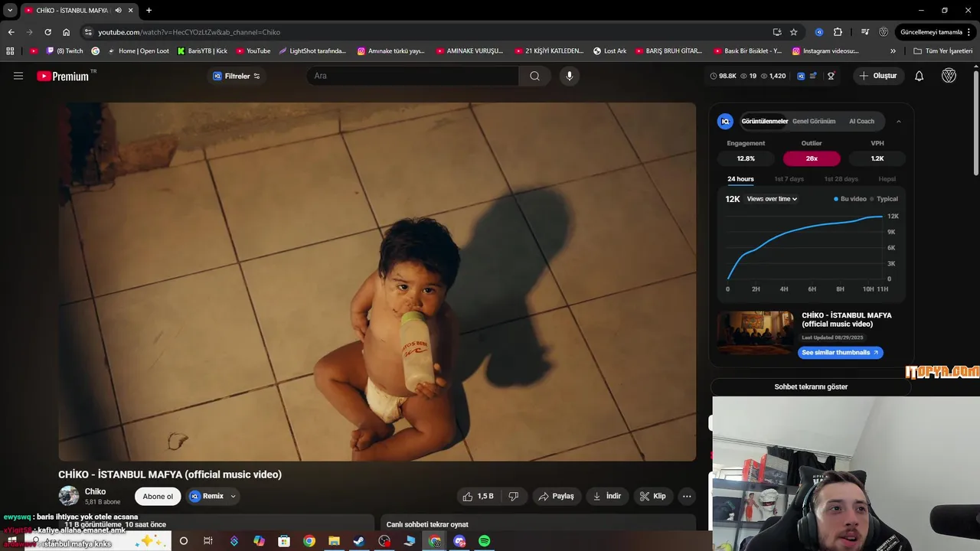This screenshot has height=551, width=980.
Task: Click the Engagement 12.8% value
Action: point(746,158)
